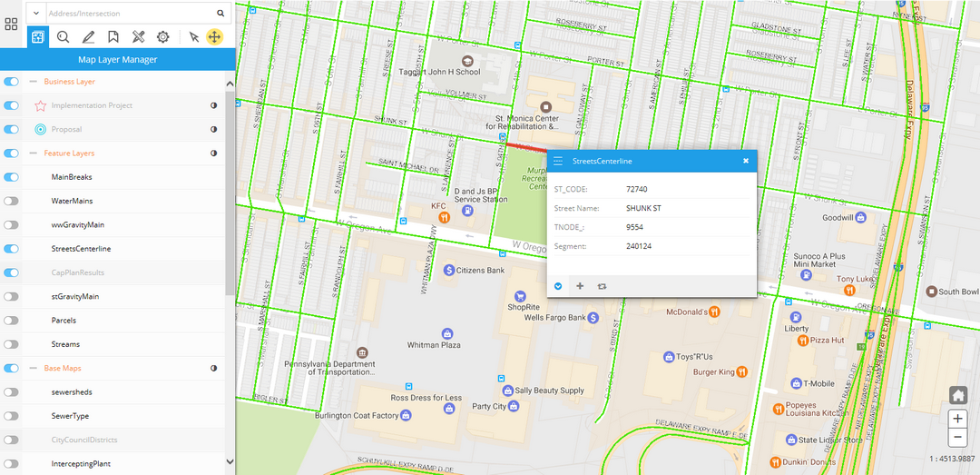Viewport: 980px width, 475px height.
Task: Collapse the Business Layer group
Action: click(x=34, y=82)
